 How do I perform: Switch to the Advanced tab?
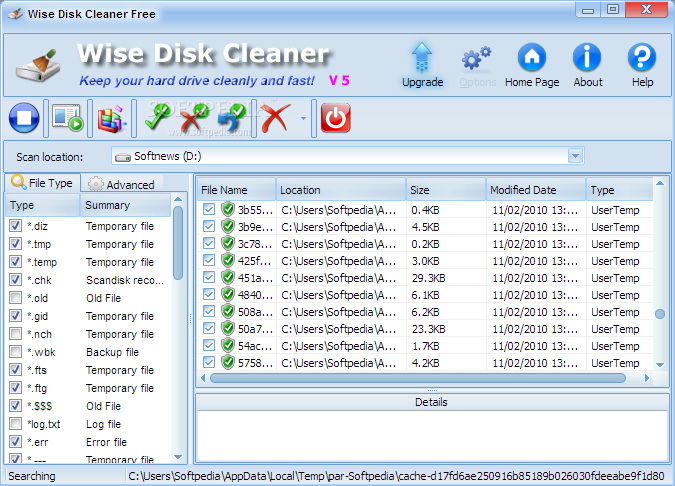click(x=121, y=184)
